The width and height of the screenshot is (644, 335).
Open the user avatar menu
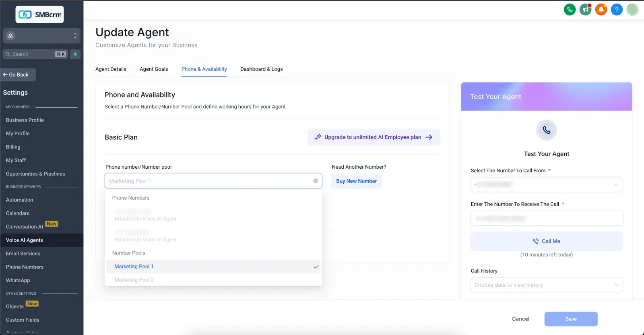pos(632,9)
